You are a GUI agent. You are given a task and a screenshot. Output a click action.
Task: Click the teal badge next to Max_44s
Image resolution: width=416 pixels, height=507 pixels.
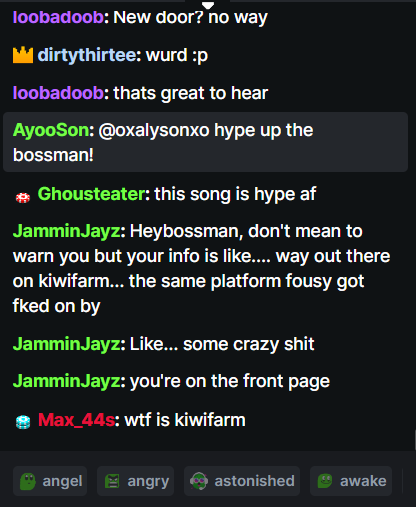(23, 422)
